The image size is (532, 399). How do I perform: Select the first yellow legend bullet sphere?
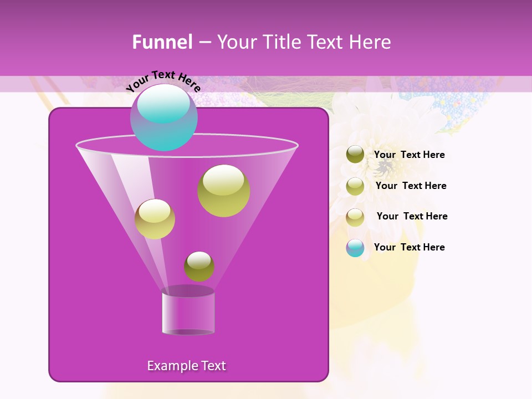point(355,155)
